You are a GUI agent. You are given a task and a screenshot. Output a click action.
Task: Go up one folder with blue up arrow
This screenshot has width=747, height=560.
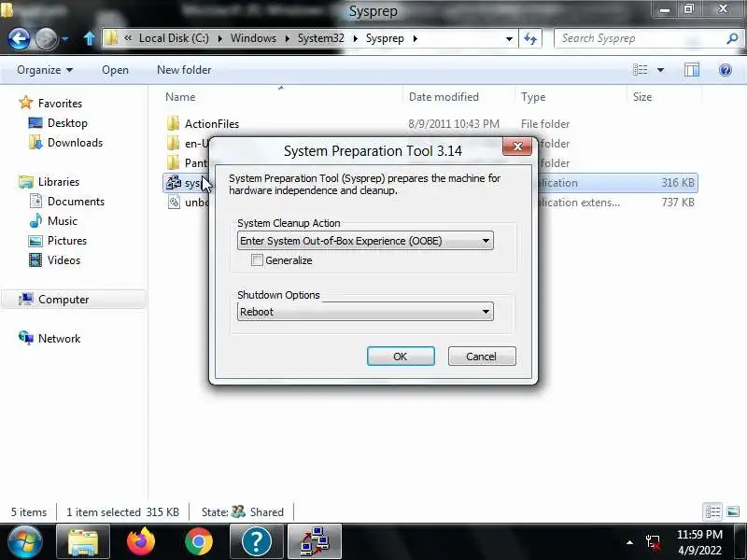[89, 38]
